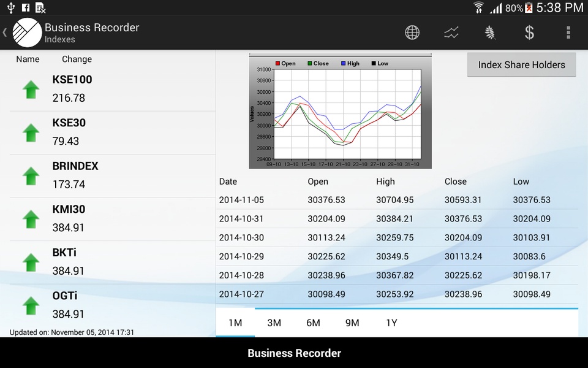Tap the green up arrow for KMI30
Screen dimensions: 588x368
[31, 219]
